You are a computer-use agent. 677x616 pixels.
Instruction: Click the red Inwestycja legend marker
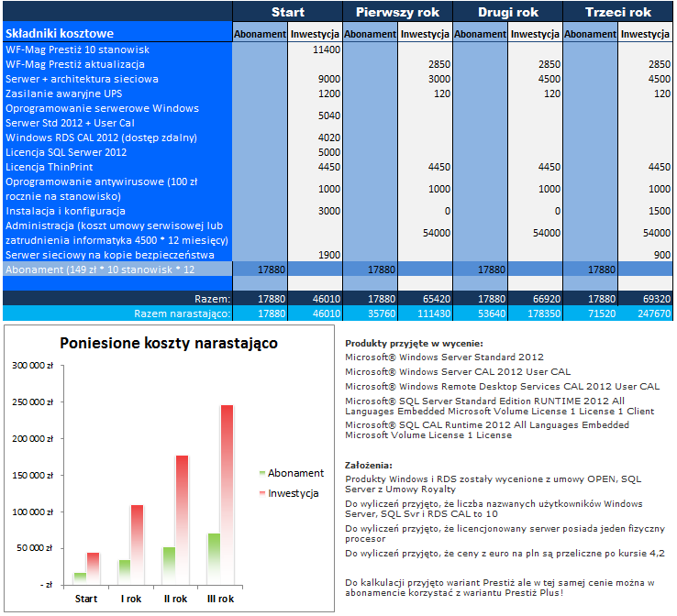pos(262,493)
